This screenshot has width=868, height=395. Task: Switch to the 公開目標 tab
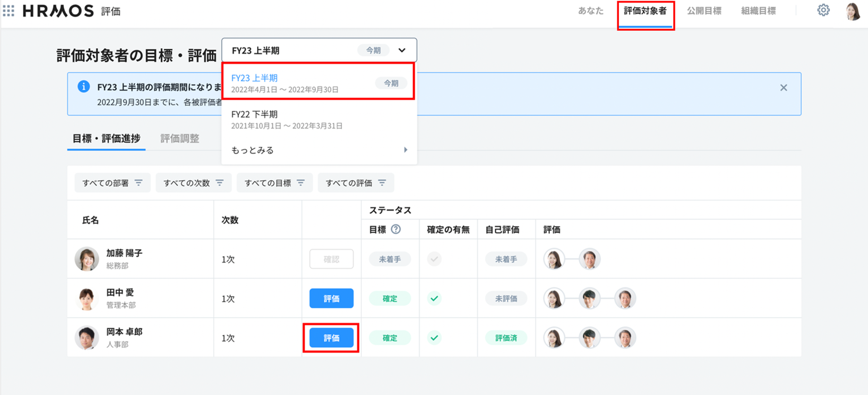tap(704, 11)
